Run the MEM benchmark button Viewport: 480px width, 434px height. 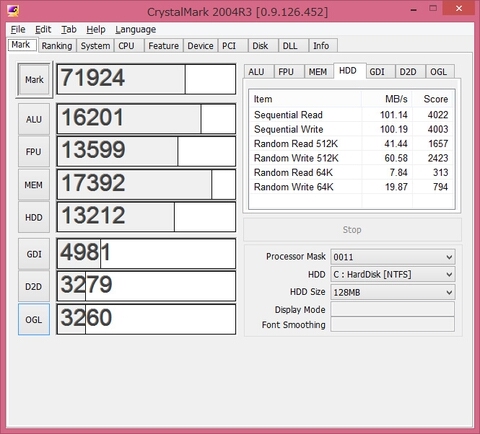pyautogui.click(x=34, y=185)
